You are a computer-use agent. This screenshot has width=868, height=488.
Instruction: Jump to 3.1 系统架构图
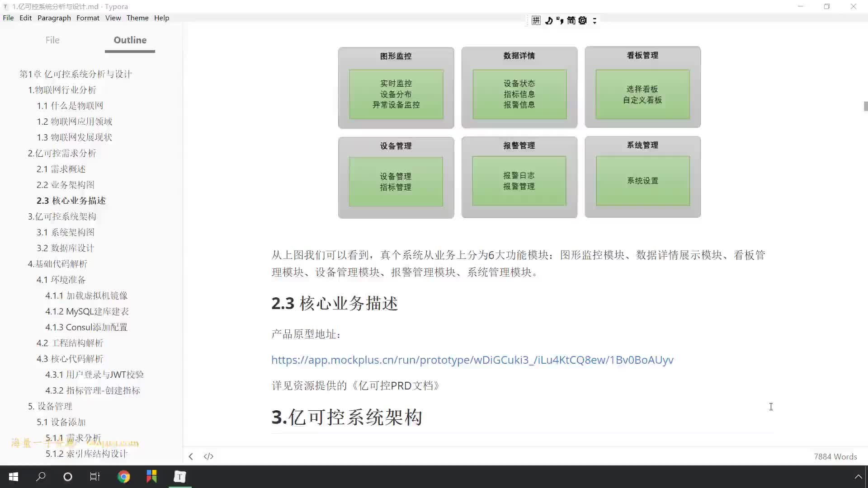click(x=66, y=232)
